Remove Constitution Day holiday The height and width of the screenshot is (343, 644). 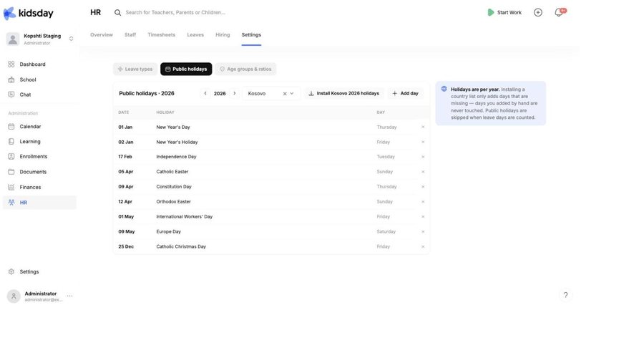(423, 187)
